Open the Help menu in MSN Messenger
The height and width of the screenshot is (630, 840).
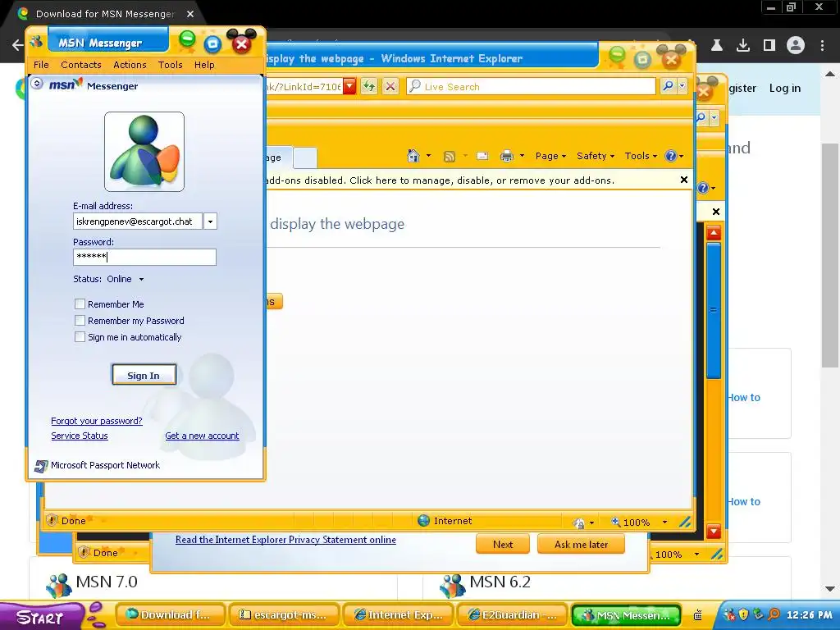[x=204, y=65]
